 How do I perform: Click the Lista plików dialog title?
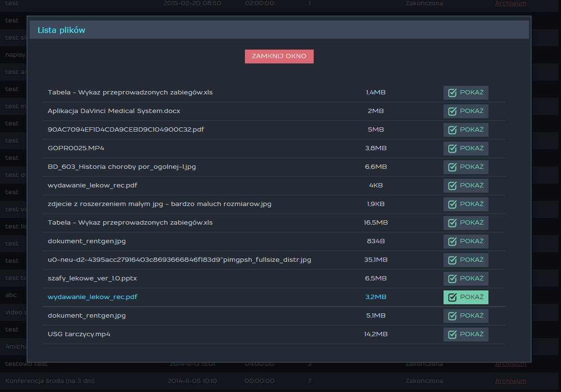(x=62, y=30)
